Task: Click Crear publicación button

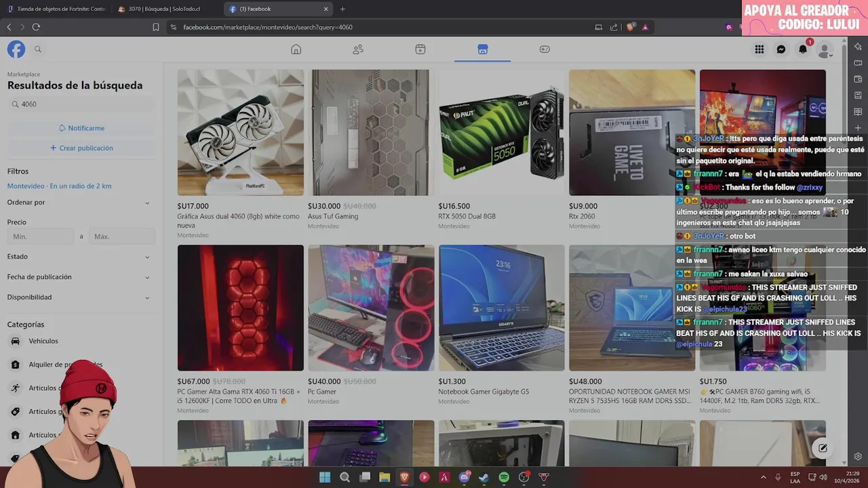Action: (x=81, y=148)
